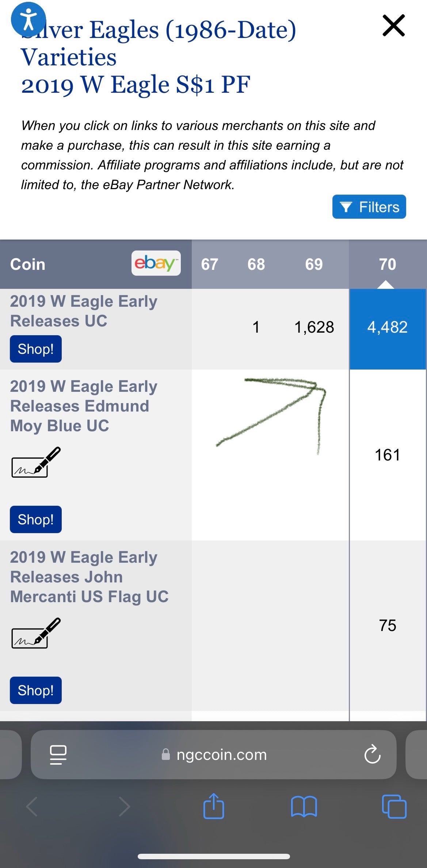427x868 pixels.
Task: Open the Filters panel
Action: 369,207
